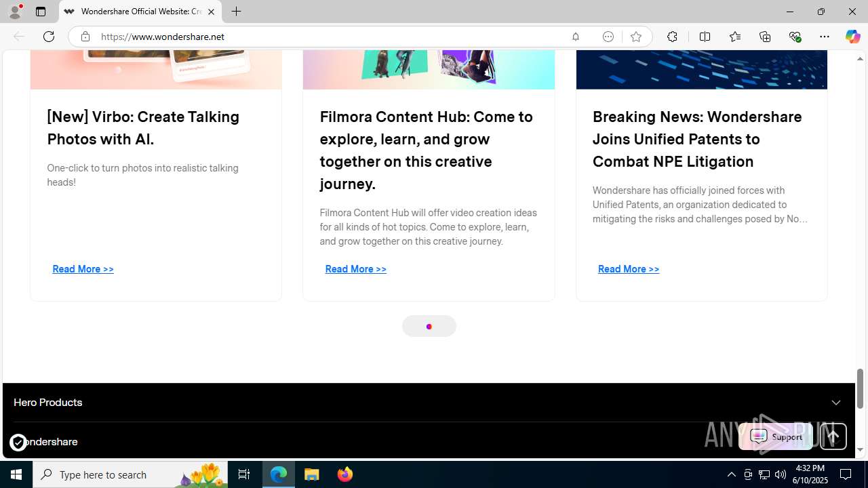Viewport: 868px width, 488px height.
Task: Open the taskbar clock and date
Action: pyautogui.click(x=810, y=474)
